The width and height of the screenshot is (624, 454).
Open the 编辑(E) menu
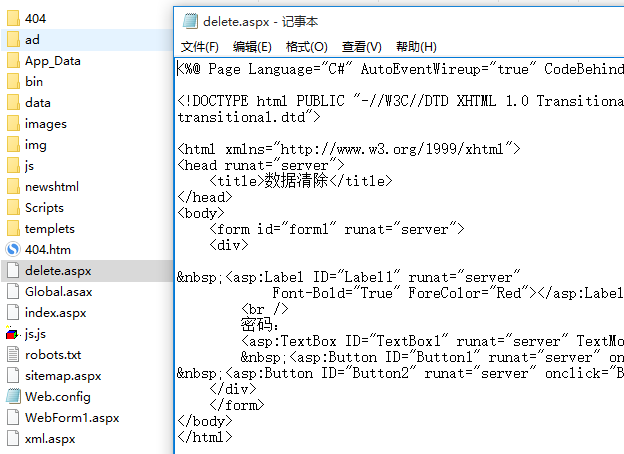click(252, 47)
